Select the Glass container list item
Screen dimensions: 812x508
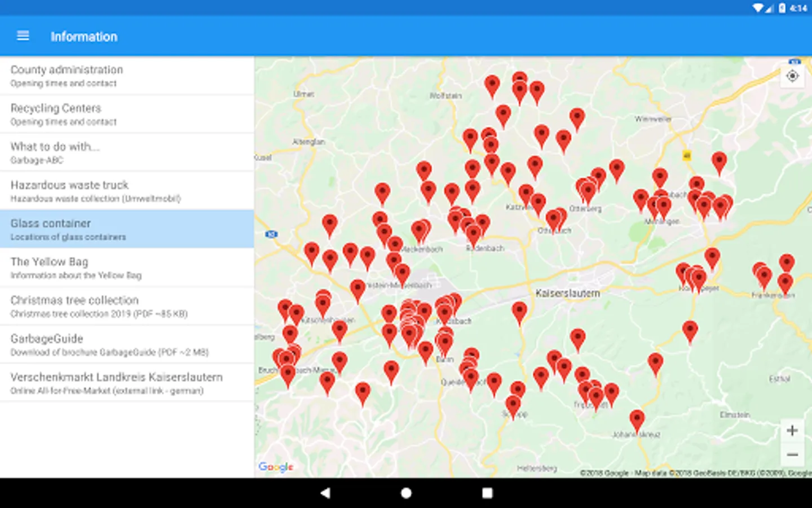click(x=127, y=229)
